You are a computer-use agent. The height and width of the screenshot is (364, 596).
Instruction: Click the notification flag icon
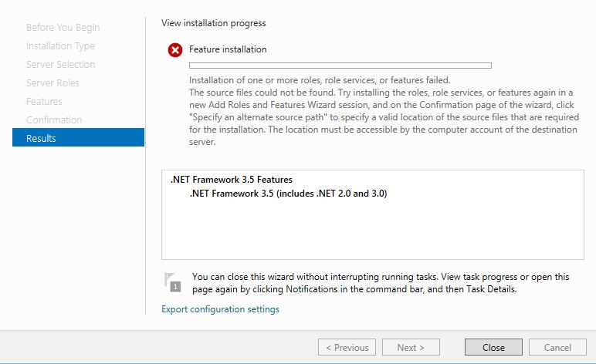[x=173, y=282]
